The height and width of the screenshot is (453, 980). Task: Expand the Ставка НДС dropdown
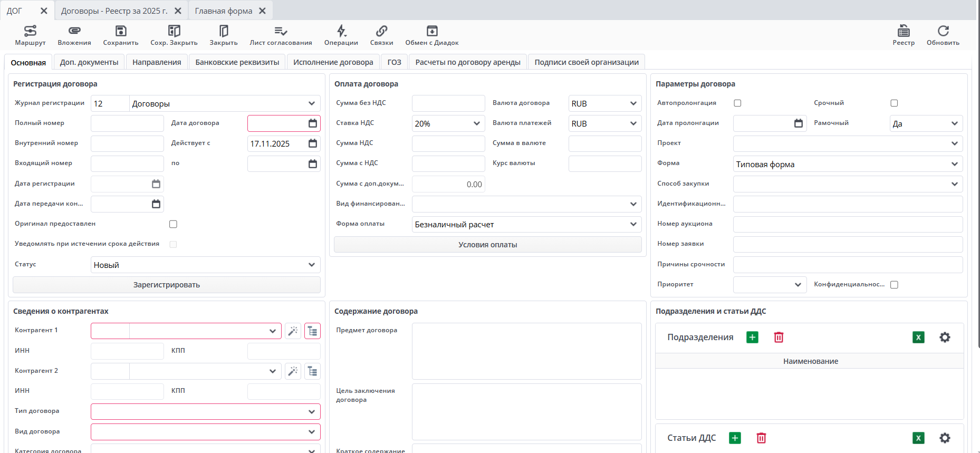476,123
